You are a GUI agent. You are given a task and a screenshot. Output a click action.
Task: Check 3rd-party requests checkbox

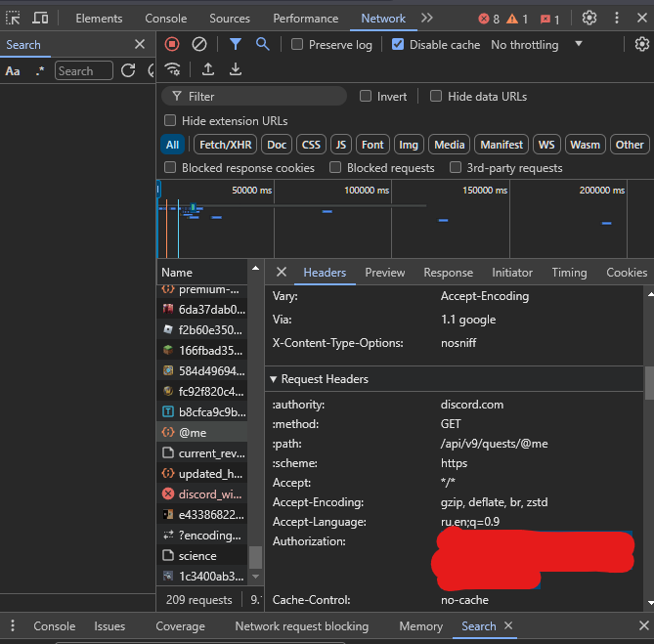point(456,167)
